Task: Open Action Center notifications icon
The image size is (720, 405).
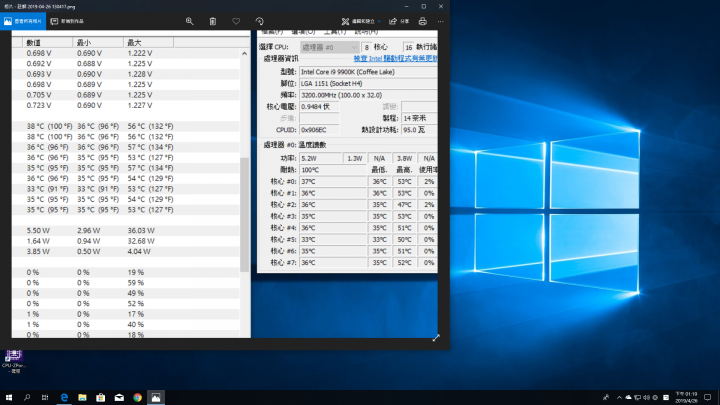Action: pos(708,398)
